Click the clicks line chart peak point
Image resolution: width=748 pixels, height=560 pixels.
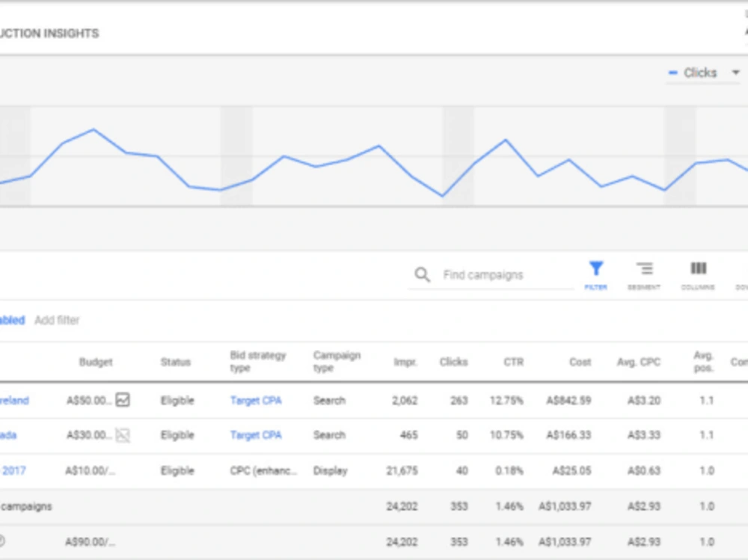click(x=93, y=129)
